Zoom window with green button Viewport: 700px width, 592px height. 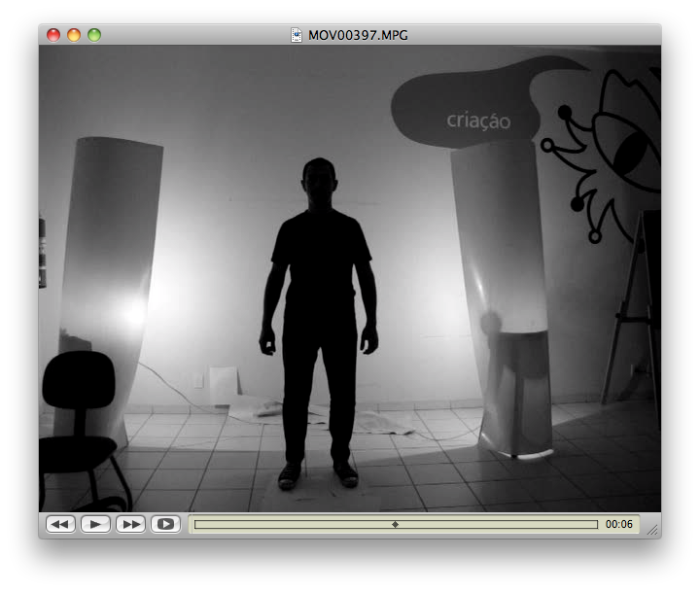94,35
